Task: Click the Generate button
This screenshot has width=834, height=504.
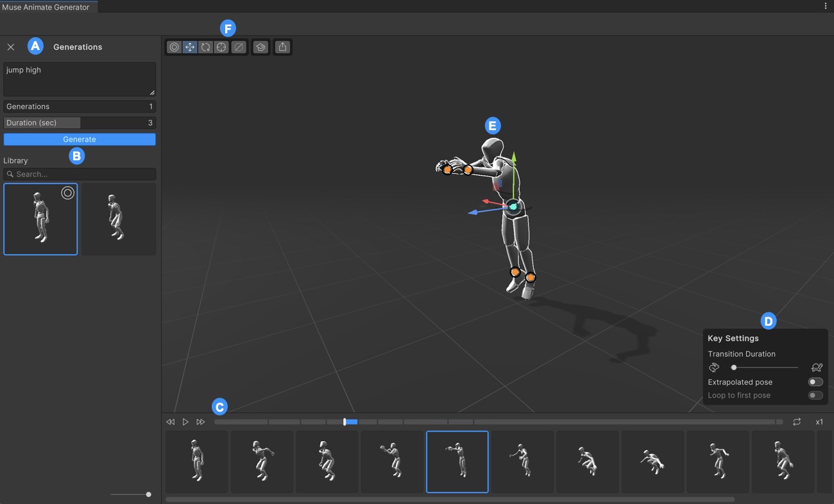Action: [x=80, y=139]
